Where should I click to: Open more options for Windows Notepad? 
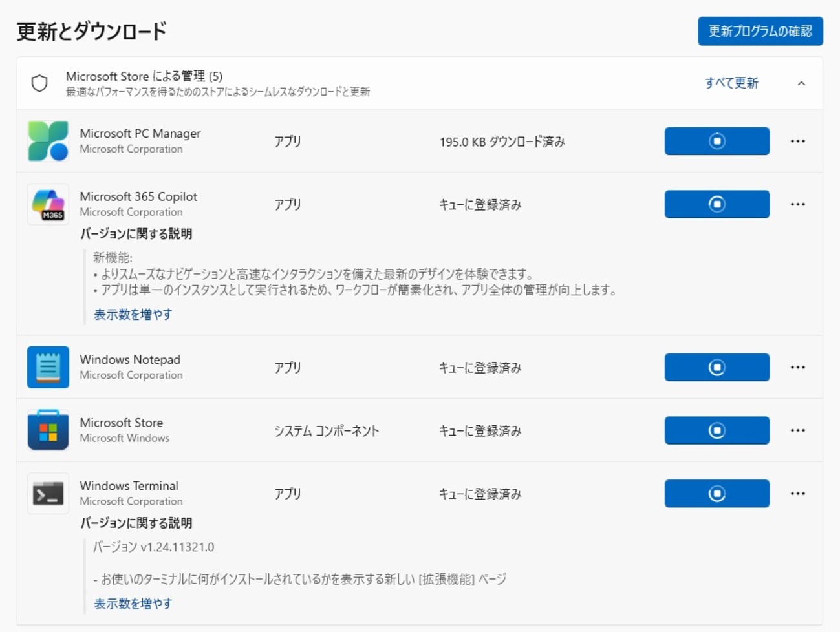(798, 367)
